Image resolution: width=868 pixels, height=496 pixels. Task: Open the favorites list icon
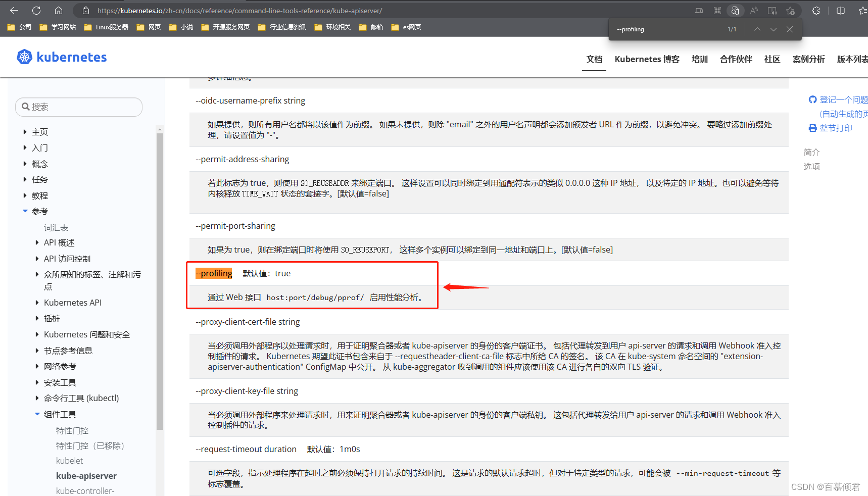click(862, 11)
